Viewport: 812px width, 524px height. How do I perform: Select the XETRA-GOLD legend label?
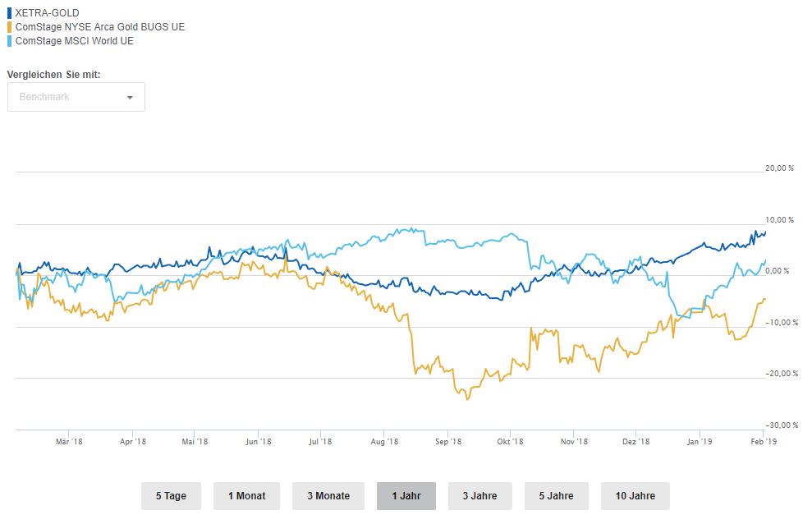tap(48, 12)
